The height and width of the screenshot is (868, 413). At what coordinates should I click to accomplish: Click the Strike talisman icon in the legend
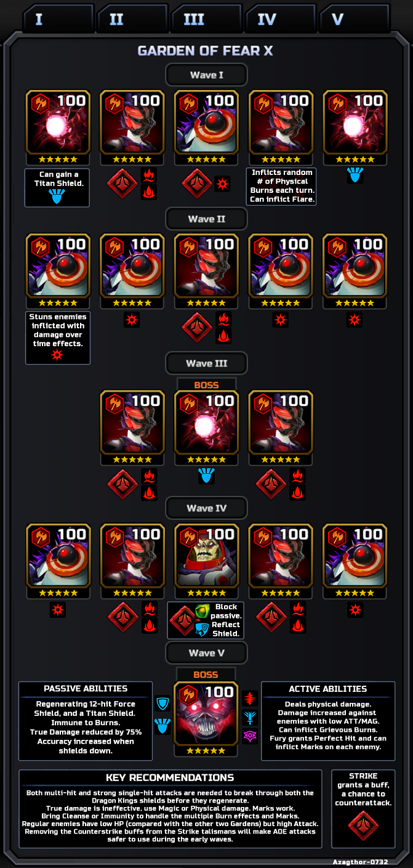(x=363, y=825)
